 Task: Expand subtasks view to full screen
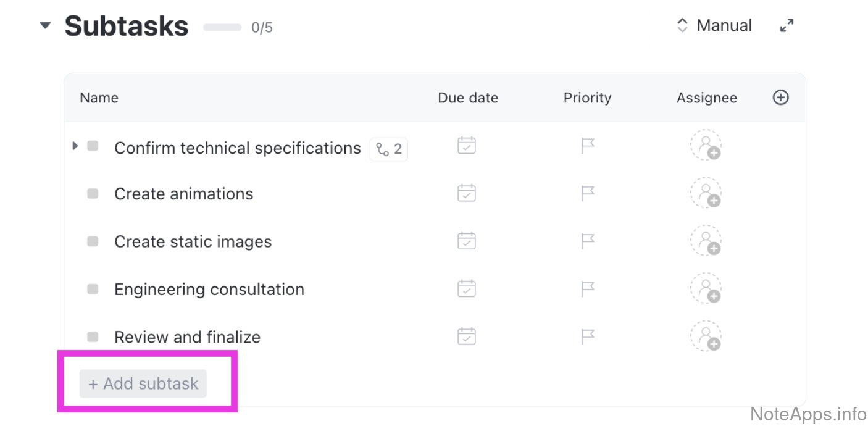coord(787,26)
